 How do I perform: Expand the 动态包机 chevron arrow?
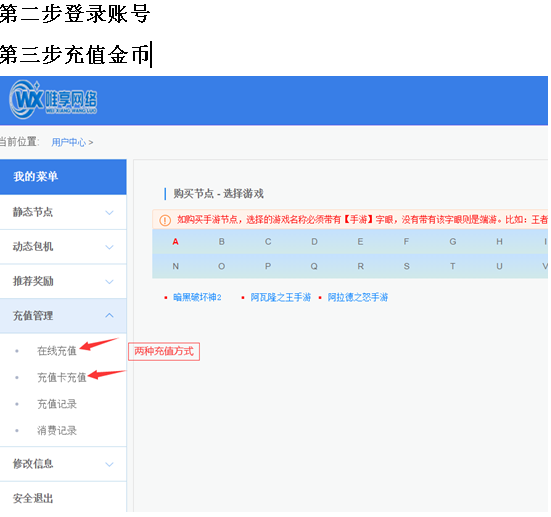tap(109, 247)
